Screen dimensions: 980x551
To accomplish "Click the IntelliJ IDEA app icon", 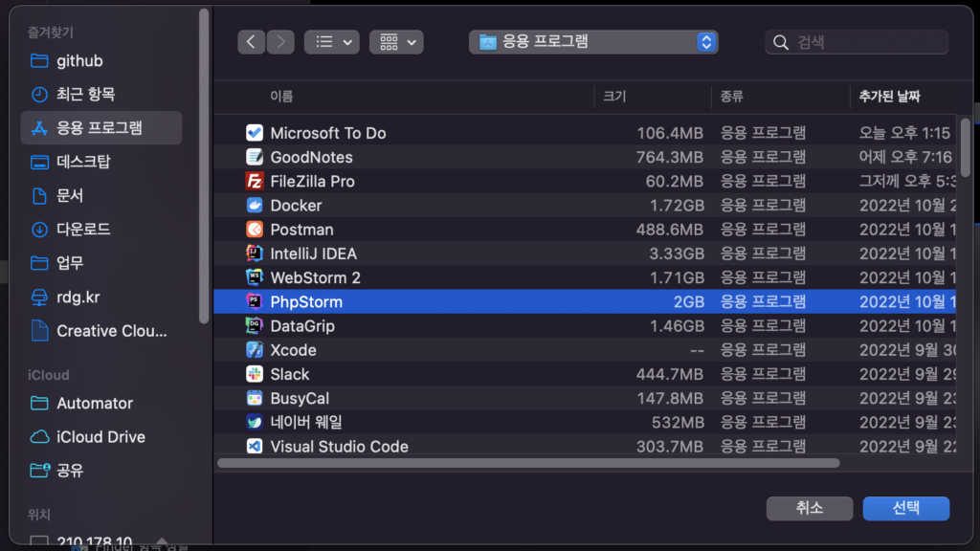I will (x=255, y=253).
